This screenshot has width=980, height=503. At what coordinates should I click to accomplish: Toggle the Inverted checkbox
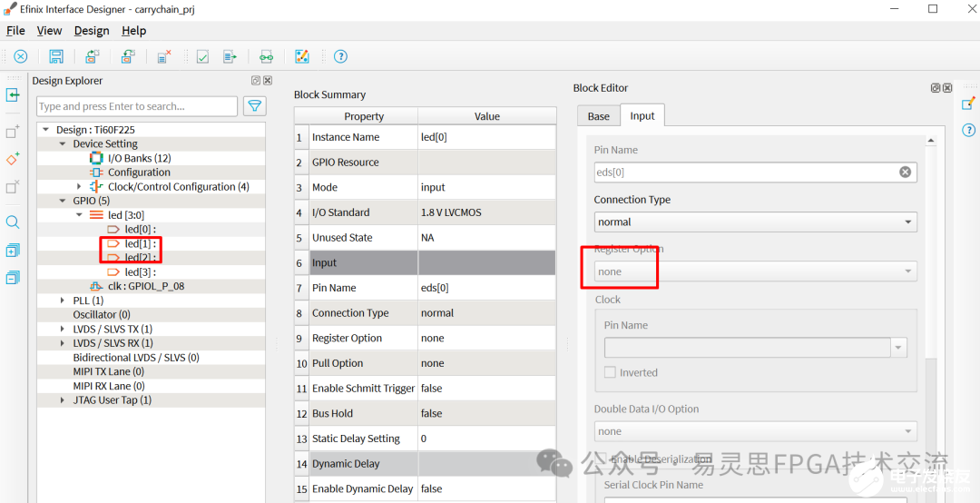point(610,372)
